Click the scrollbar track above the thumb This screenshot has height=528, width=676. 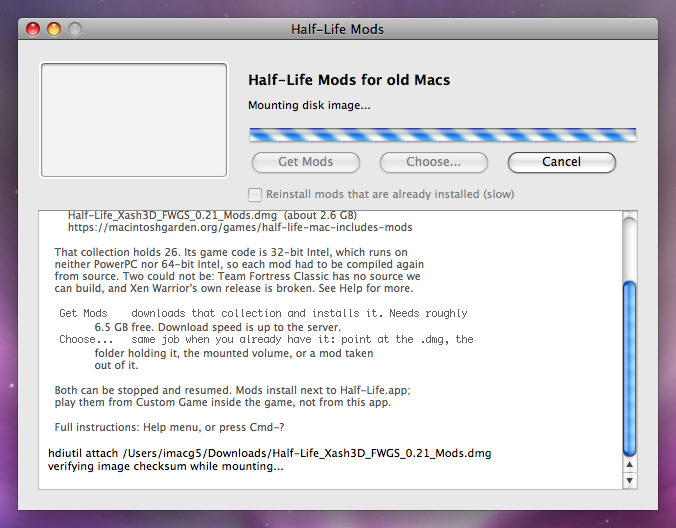pyautogui.click(x=629, y=248)
